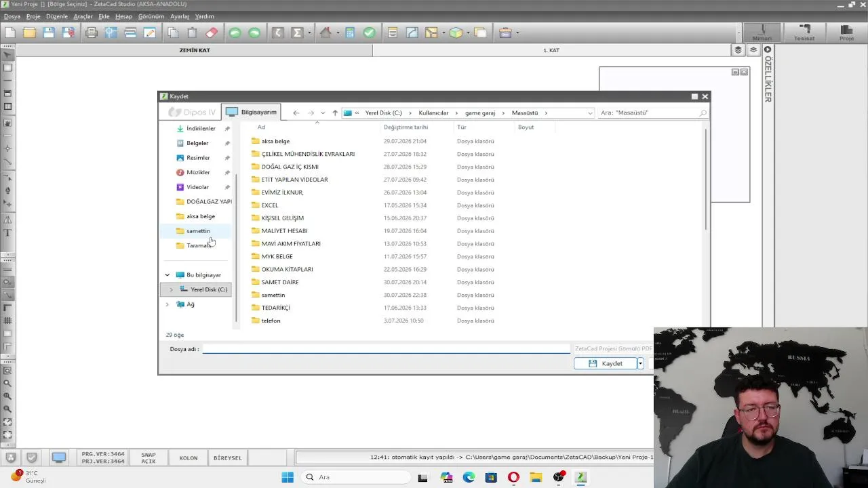Launch Opera browser from the taskbar
The height and width of the screenshot is (488, 868).
click(513, 477)
